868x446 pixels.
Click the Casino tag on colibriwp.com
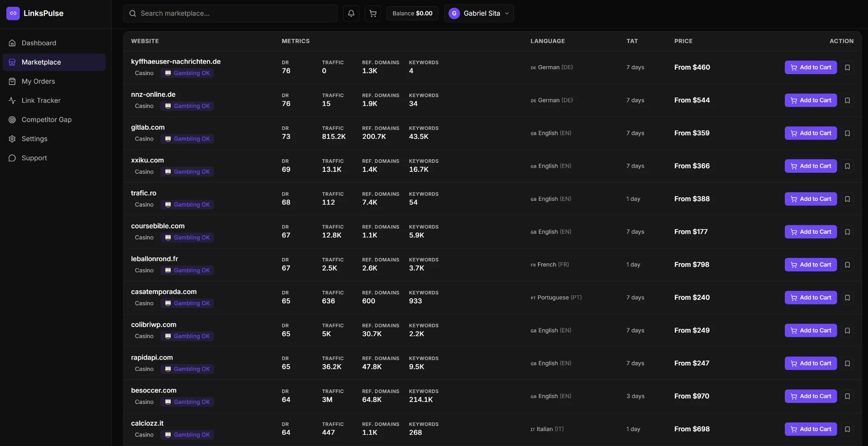tap(144, 336)
